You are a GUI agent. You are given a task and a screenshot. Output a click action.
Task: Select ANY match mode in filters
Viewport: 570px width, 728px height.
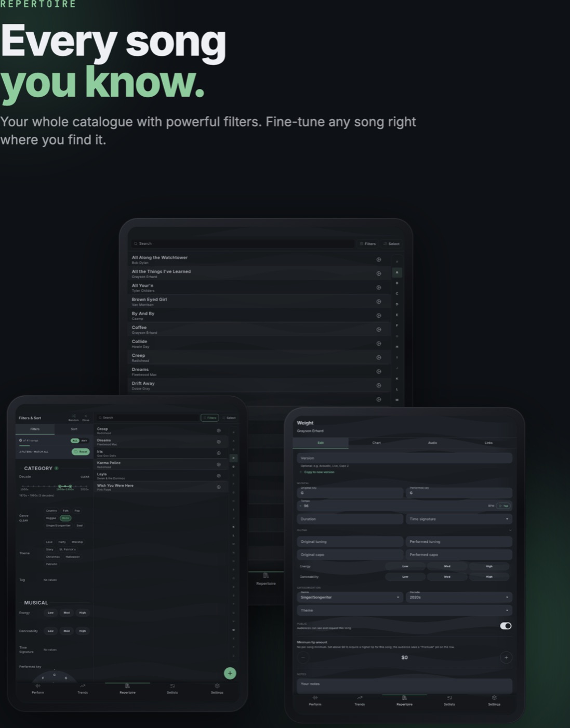click(84, 440)
